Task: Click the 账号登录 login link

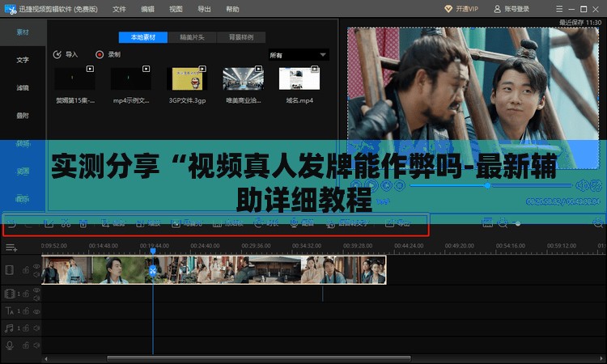Action: (511, 9)
